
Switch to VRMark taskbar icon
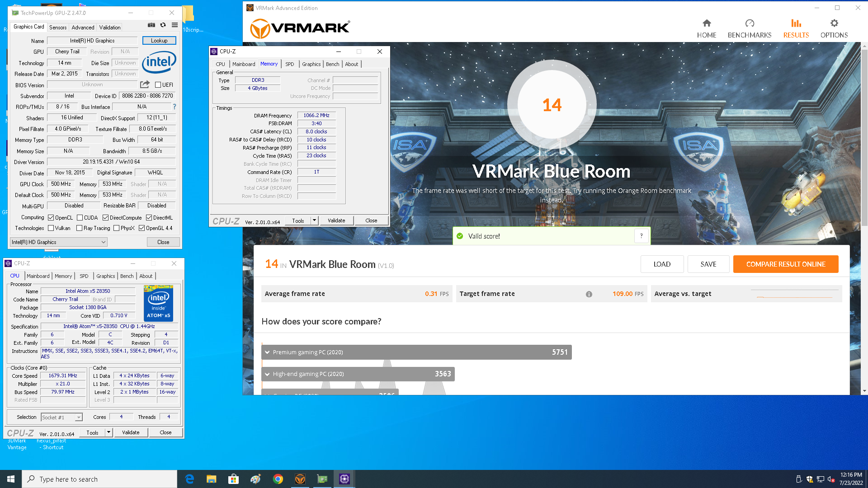coord(300,479)
